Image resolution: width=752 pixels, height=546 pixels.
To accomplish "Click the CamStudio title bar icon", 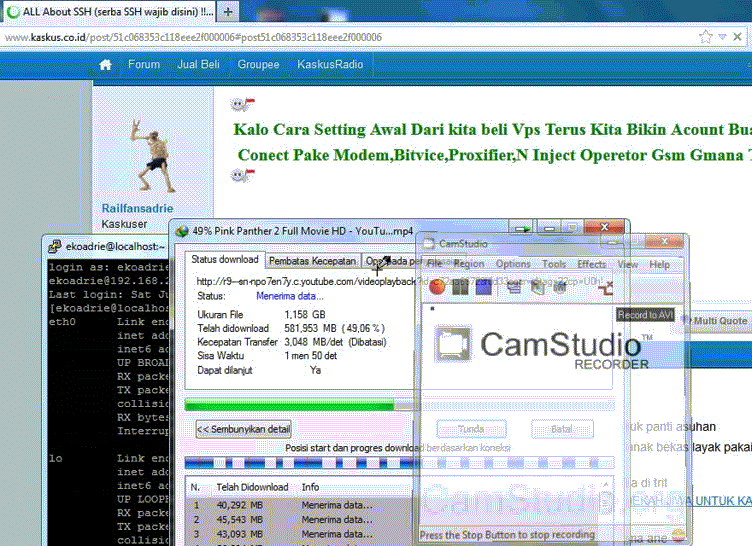I will [x=428, y=243].
